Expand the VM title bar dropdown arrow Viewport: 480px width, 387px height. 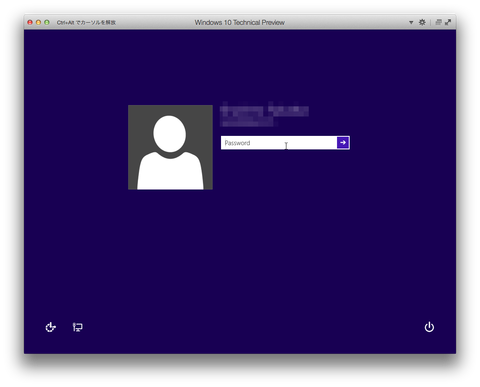coord(411,22)
